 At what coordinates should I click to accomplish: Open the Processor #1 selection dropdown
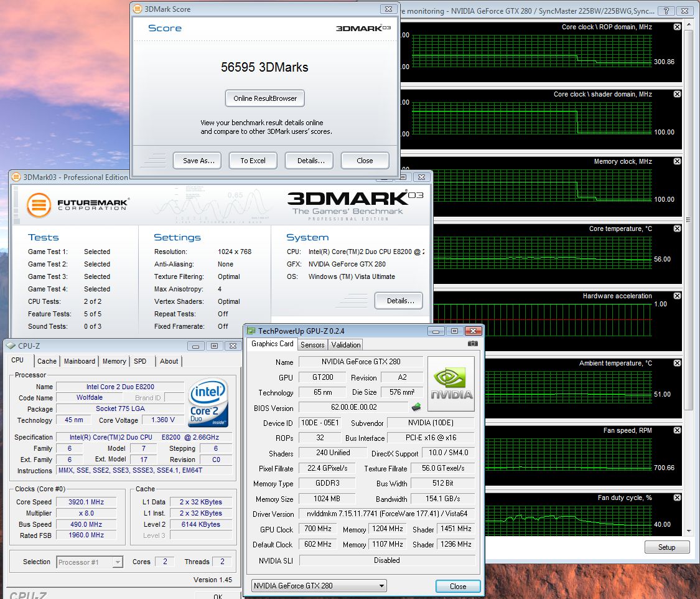tap(118, 562)
